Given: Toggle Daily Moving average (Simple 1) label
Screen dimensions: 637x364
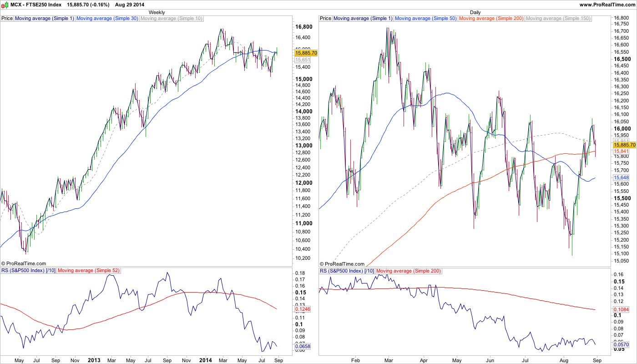Looking at the screenshot, I should coord(363,19).
